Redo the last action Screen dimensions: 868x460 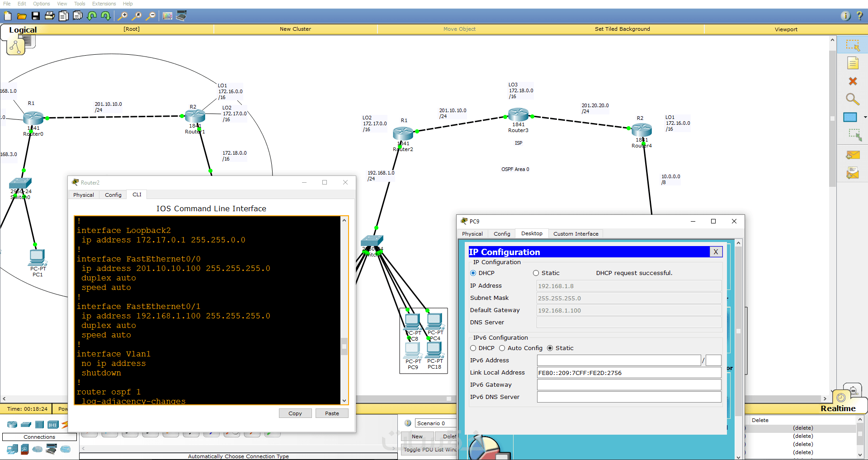106,16
